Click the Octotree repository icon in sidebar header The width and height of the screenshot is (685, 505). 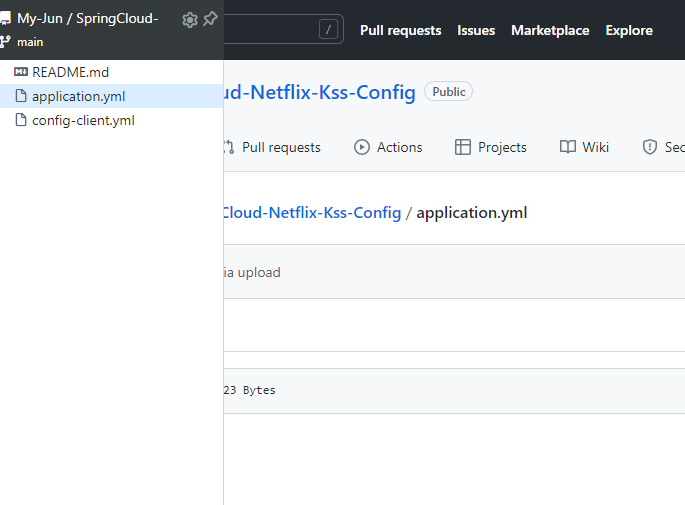5,18
